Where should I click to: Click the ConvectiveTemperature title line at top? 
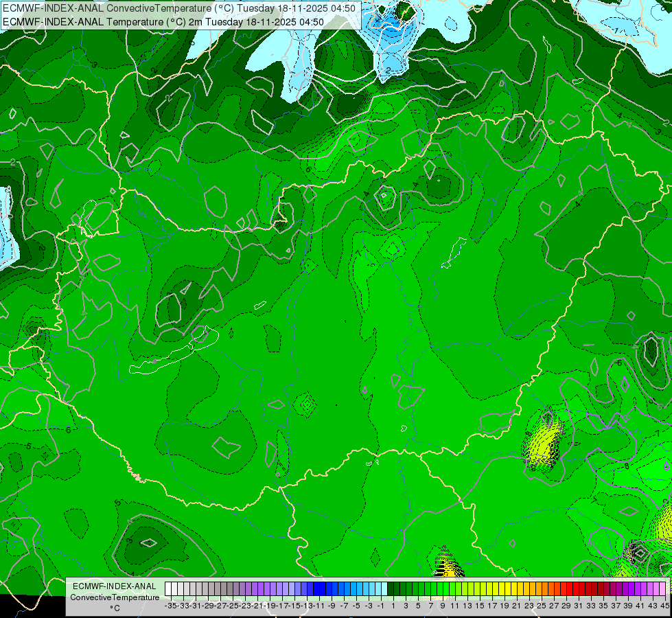tap(179, 8)
